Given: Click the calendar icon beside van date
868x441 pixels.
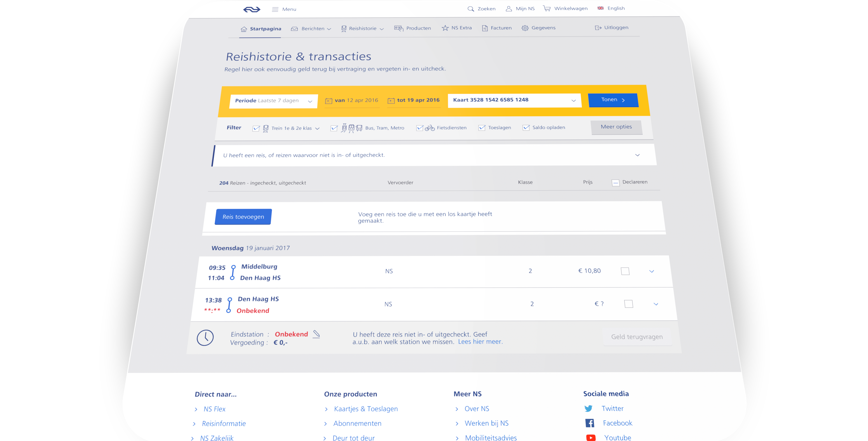Looking at the screenshot, I should (x=328, y=101).
